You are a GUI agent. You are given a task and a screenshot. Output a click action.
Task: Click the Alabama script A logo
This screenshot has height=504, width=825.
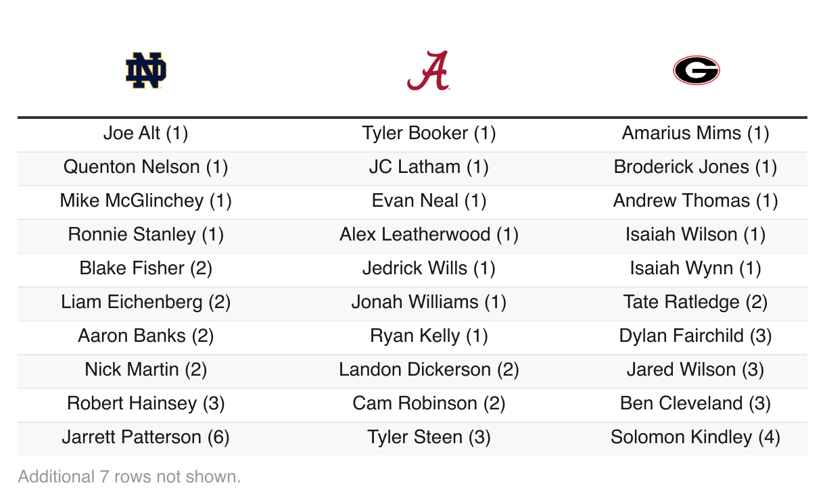(429, 71)
